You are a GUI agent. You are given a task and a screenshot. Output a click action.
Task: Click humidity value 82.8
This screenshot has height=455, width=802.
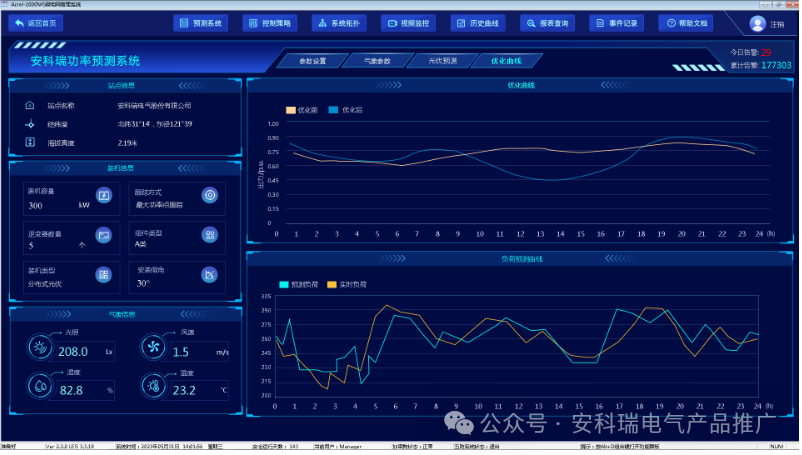(71, 391)
